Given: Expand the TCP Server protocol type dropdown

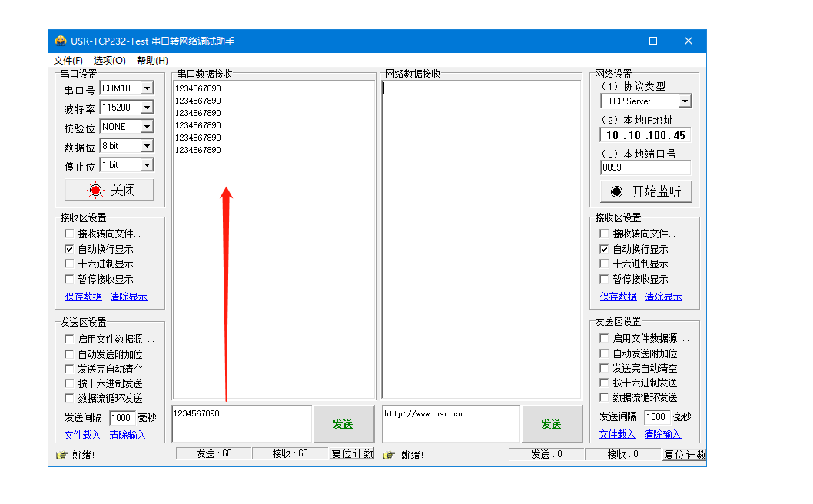Looking at the screenshot, I should coord(685,101).
